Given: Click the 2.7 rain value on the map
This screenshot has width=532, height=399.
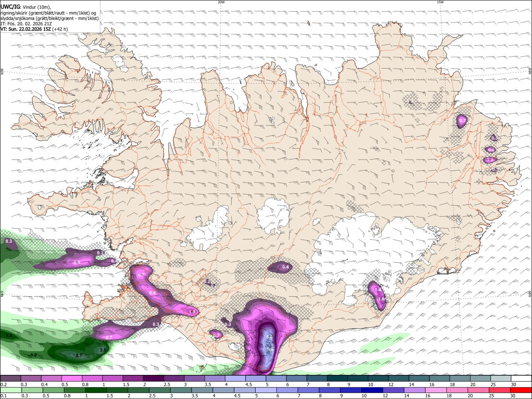Looking at the screenshot, I should (79, 355).
